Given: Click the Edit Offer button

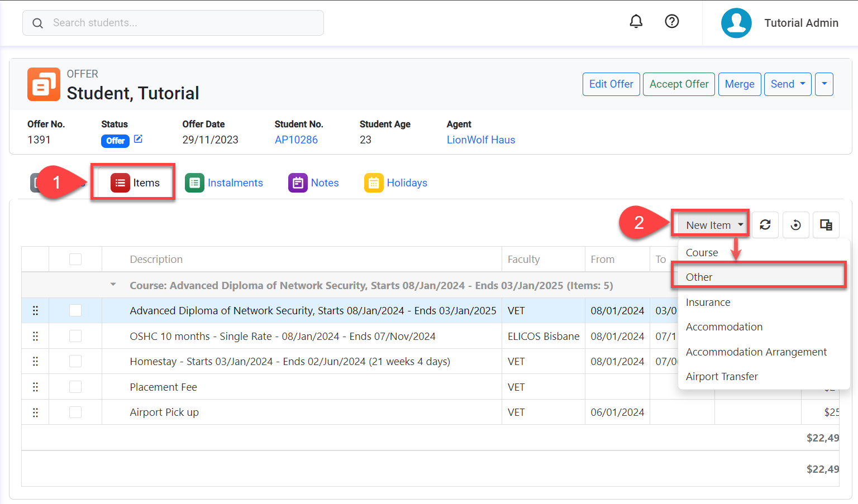Looking at the screenshot, I should tap(611, 84).
